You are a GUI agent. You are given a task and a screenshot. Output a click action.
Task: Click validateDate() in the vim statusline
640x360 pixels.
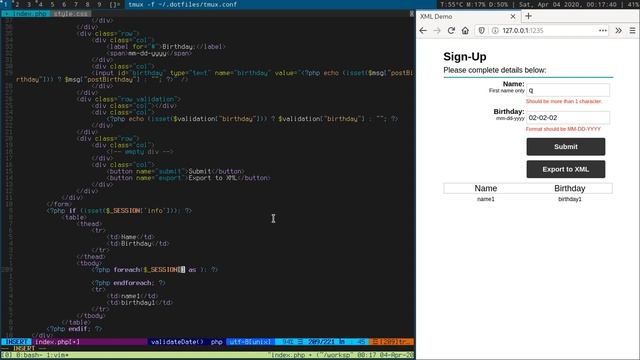click(x=177, y=342)
